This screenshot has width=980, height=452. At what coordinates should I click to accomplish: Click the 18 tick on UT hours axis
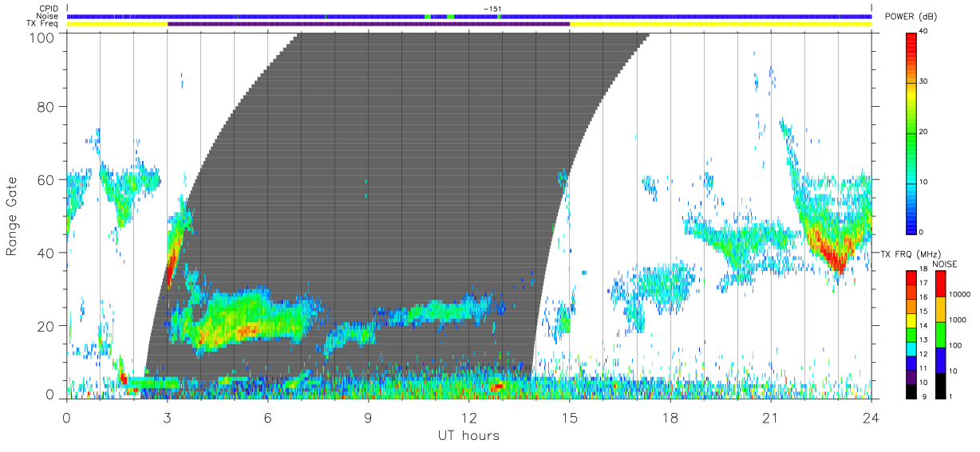click(670, 417)
